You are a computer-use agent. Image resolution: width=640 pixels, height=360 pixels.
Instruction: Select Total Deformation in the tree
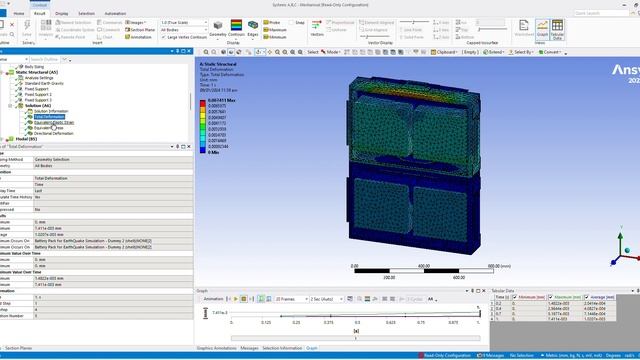pos(49,117)
